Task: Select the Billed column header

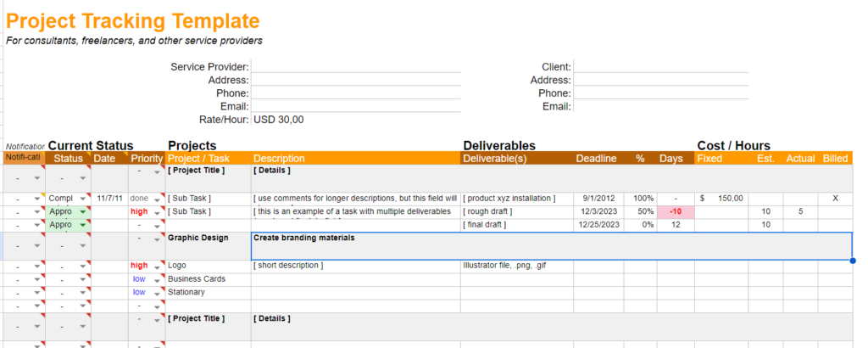Action: (835, 158)
